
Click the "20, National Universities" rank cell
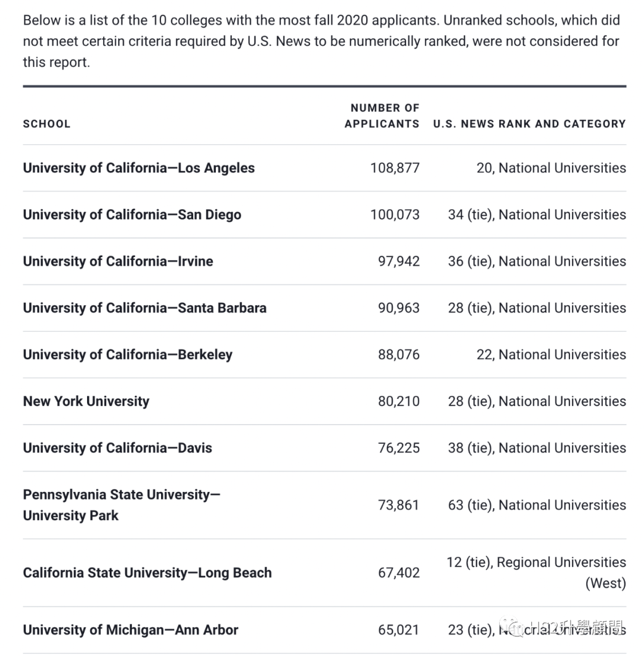[551, 168]
